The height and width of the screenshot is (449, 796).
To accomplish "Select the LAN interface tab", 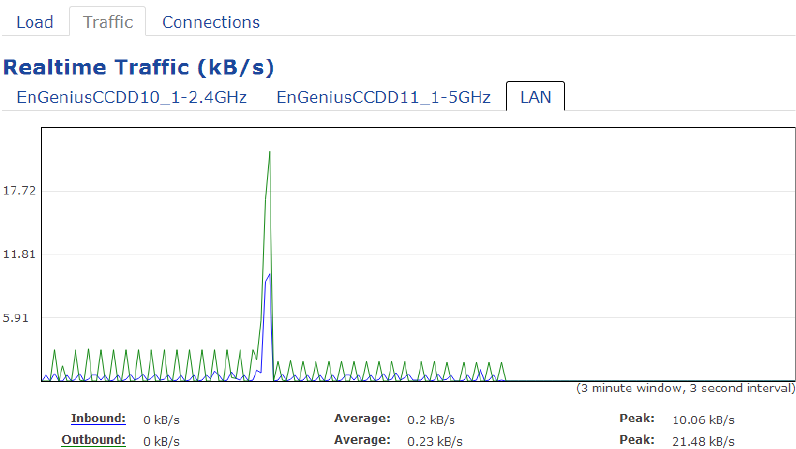I will pyautogui.click(x=536, y=97).
